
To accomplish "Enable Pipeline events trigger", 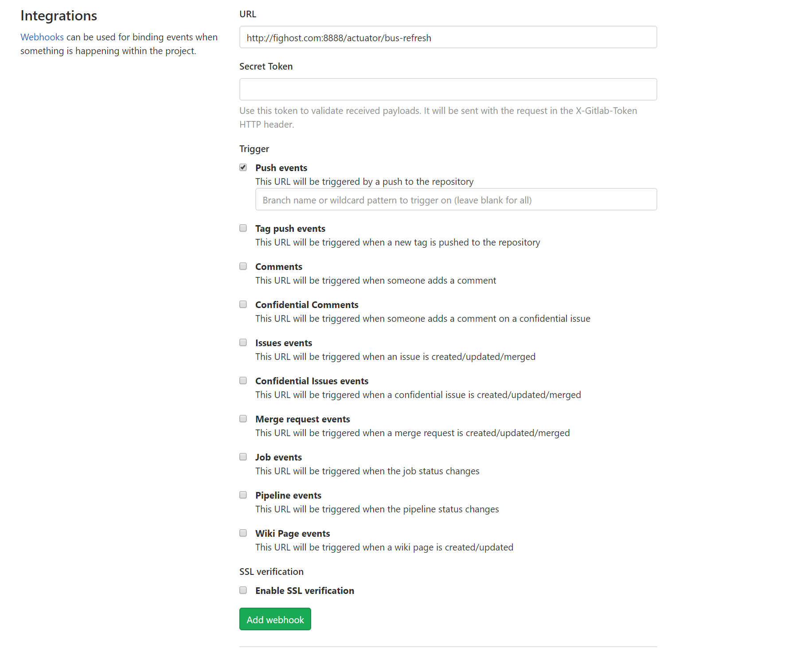I will click(243, 495).
